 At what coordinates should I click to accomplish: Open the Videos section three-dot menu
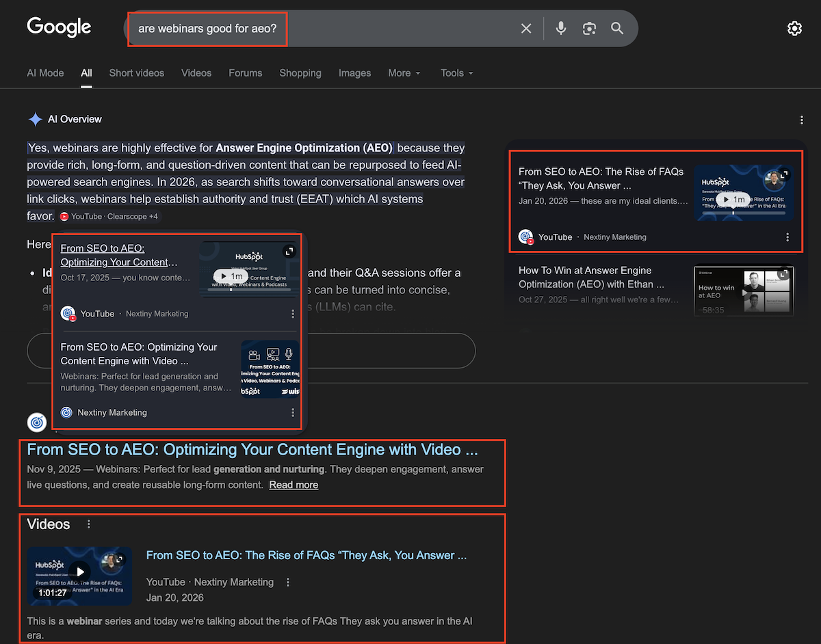coord(88,524)
